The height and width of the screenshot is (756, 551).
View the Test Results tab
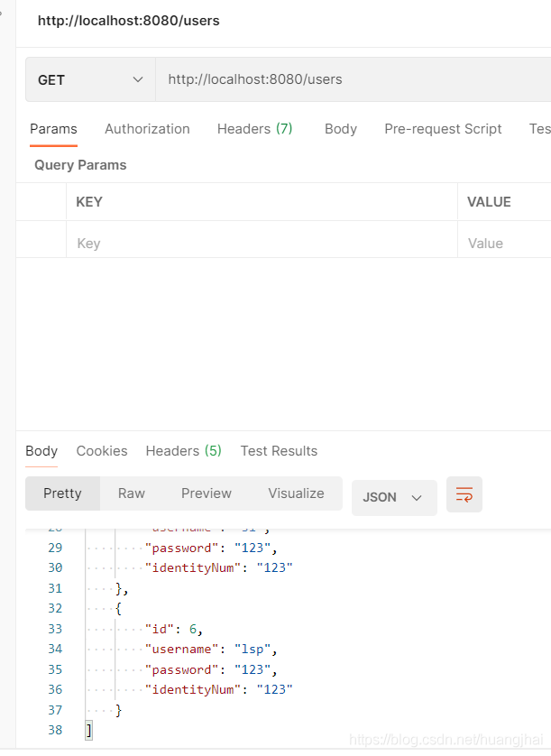coord(279,451)
